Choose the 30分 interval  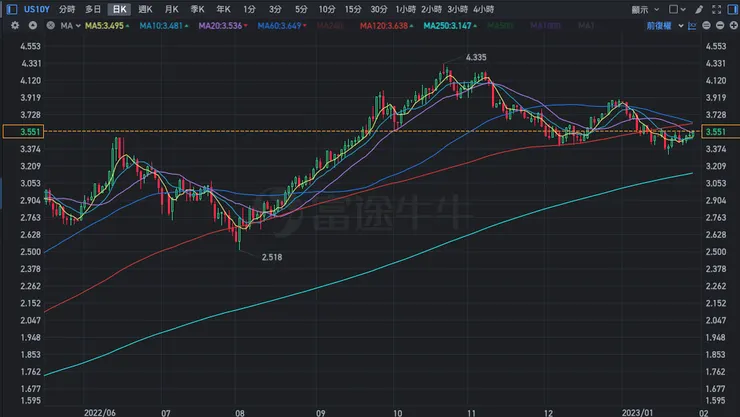pyautogui.click(x=378, y=9)
